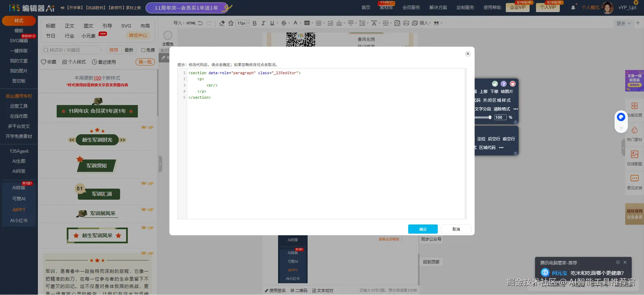Expand the text alignment dropdown arrow
644x295 pixels.
tap(324, 23)
